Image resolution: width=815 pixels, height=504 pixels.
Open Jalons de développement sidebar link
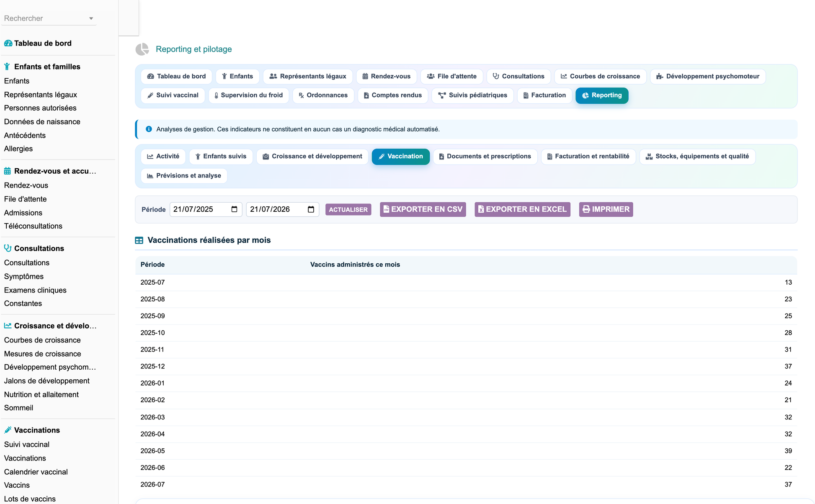(46, 381)
